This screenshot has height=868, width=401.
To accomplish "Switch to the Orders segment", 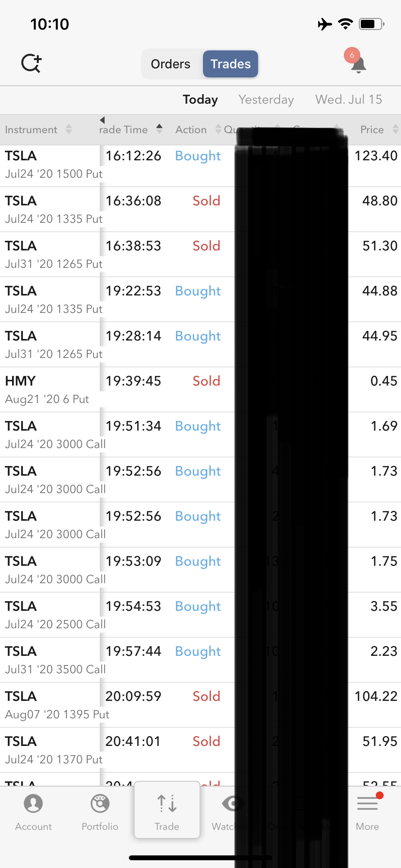I will coord(170,64).
